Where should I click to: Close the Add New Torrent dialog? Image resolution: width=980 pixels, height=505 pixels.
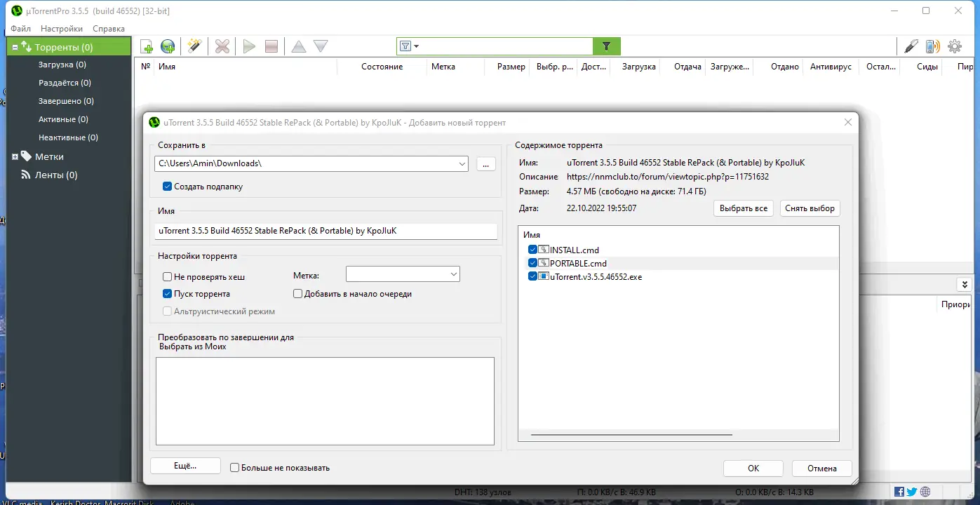click(848, 122)
